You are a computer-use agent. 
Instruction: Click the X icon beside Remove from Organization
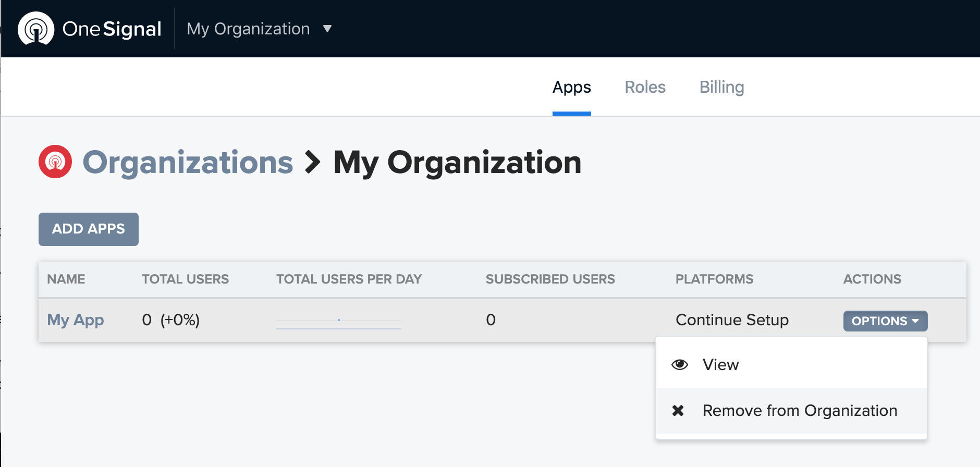(x=678, y=411)
